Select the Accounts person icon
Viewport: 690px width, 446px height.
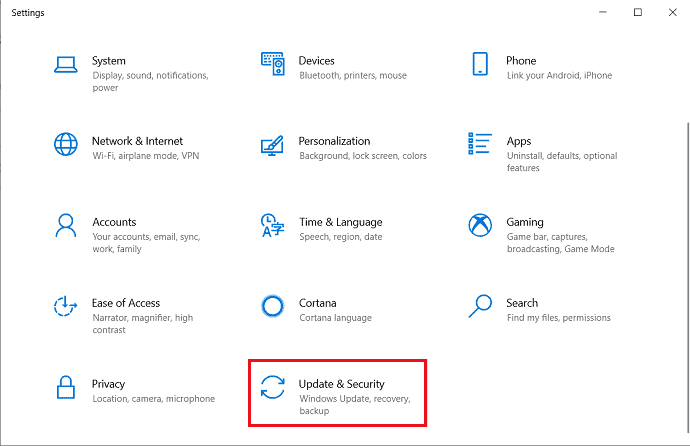[x=66, y=225]
